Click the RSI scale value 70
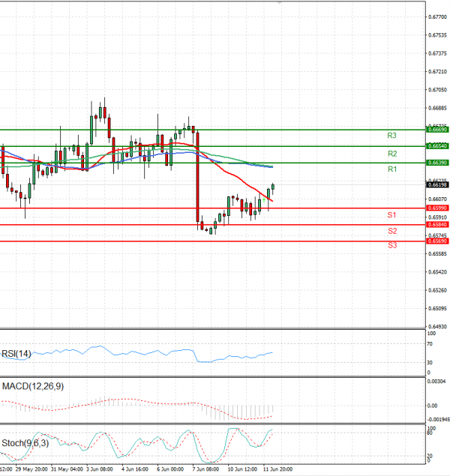The width and height of the screenshot is (450, 476). pyautogui.click(x=430, y=344)
